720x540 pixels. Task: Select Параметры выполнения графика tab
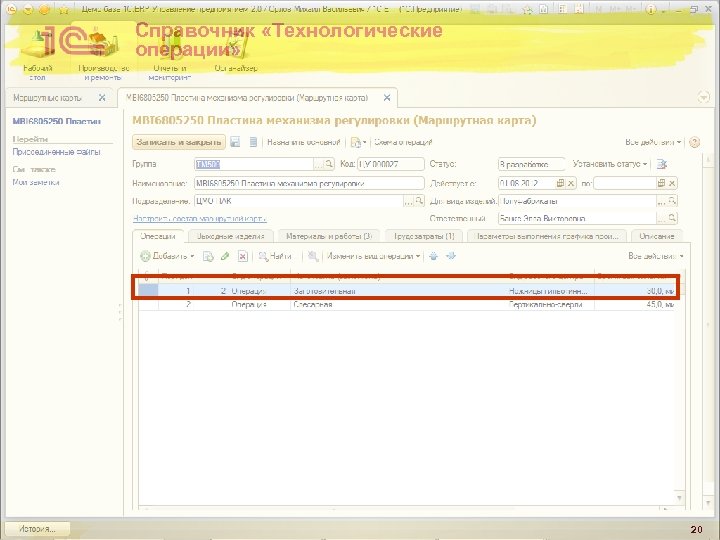point(547,236)
